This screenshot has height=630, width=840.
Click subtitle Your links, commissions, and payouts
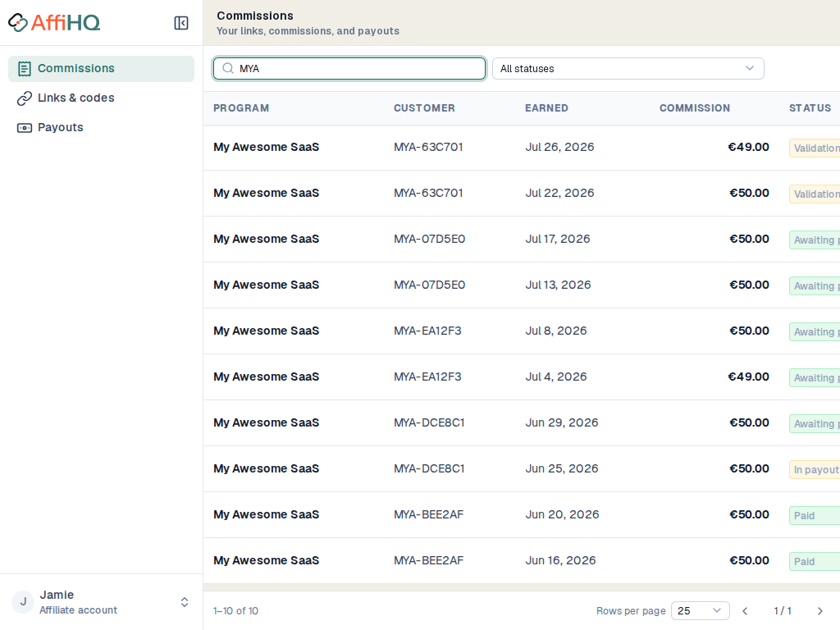tap(308, 31)
